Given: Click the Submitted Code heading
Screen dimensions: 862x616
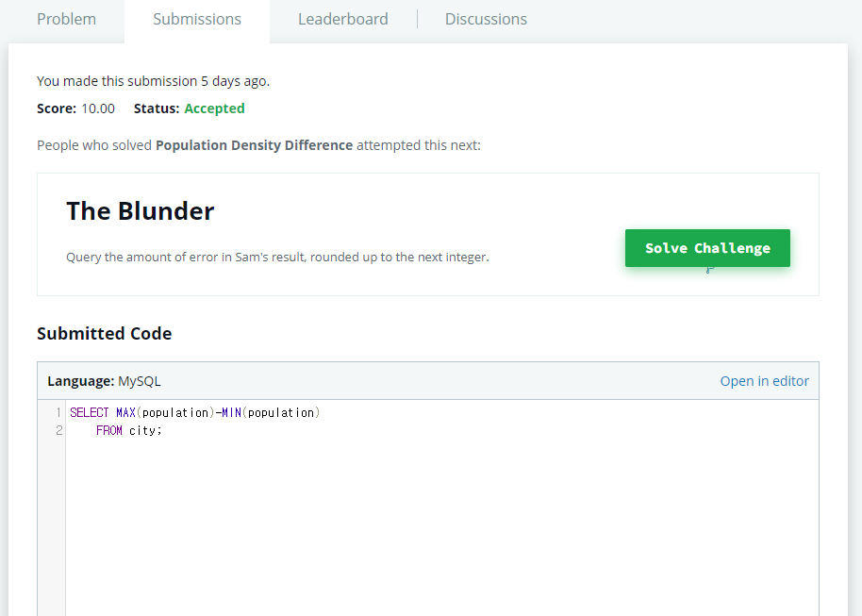Looking at the screenshot, I should (105, 333).
